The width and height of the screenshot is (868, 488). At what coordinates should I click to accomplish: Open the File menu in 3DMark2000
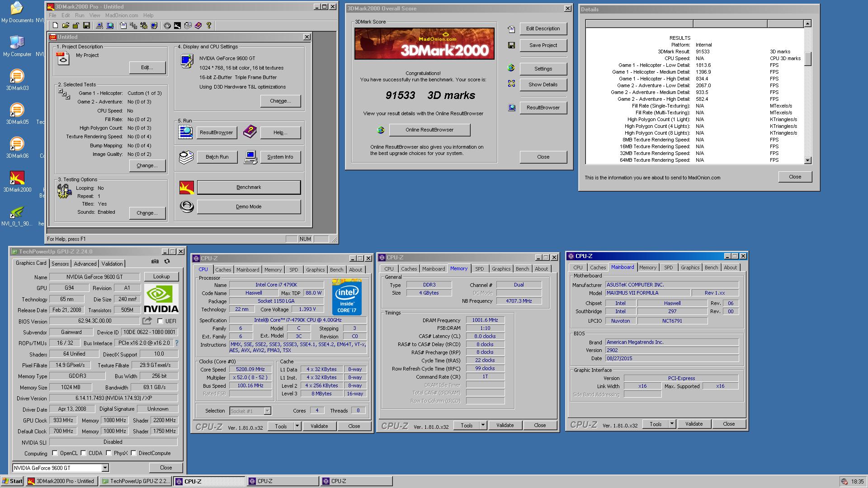[x=52, y=15]
